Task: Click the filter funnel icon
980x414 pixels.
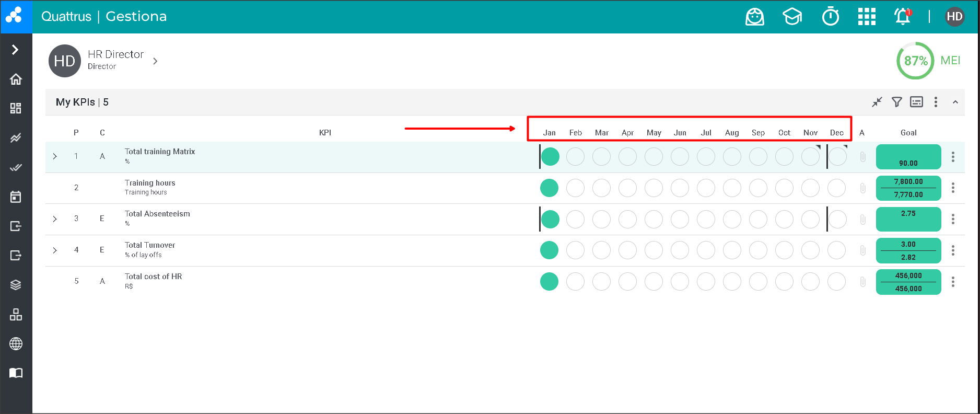Action: pos(896,102)
